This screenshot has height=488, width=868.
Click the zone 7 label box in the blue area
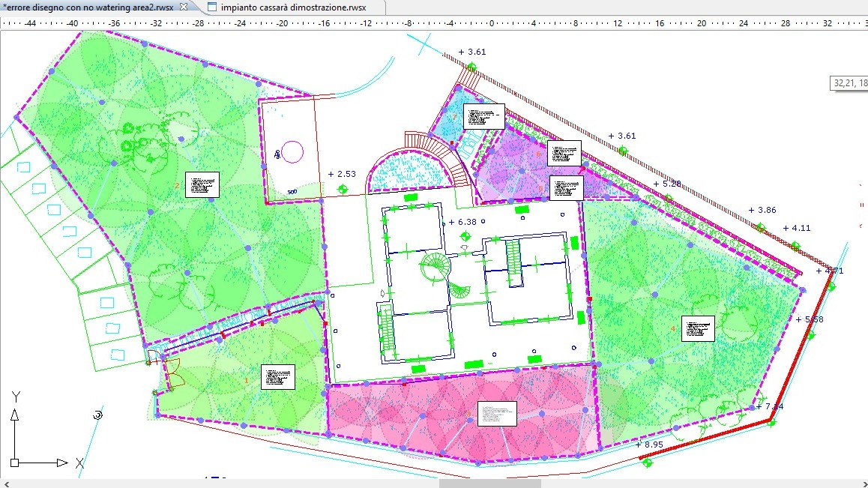[483, 117]
